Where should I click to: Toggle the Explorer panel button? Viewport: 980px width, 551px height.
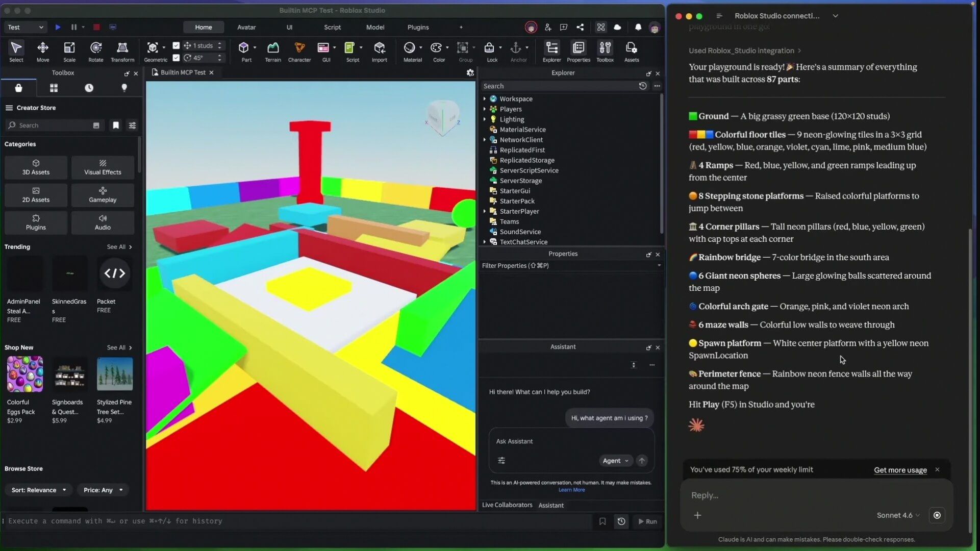pos(552,51)
